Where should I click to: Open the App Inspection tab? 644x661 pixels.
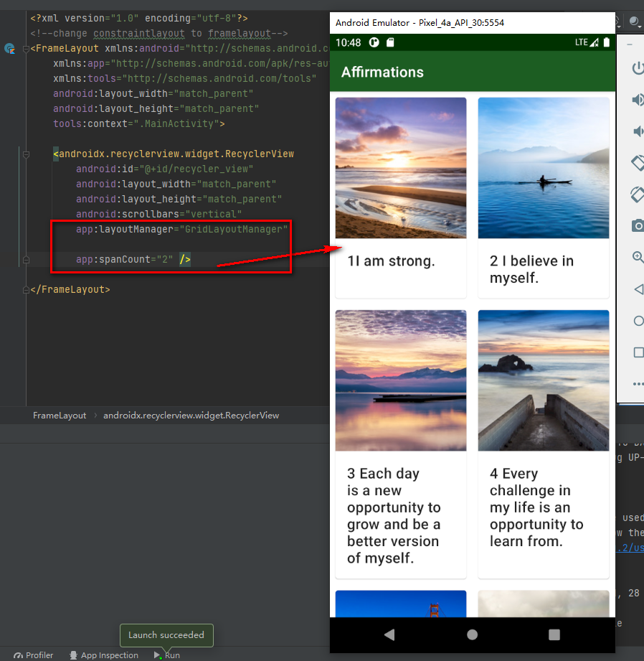click(103, 655)
